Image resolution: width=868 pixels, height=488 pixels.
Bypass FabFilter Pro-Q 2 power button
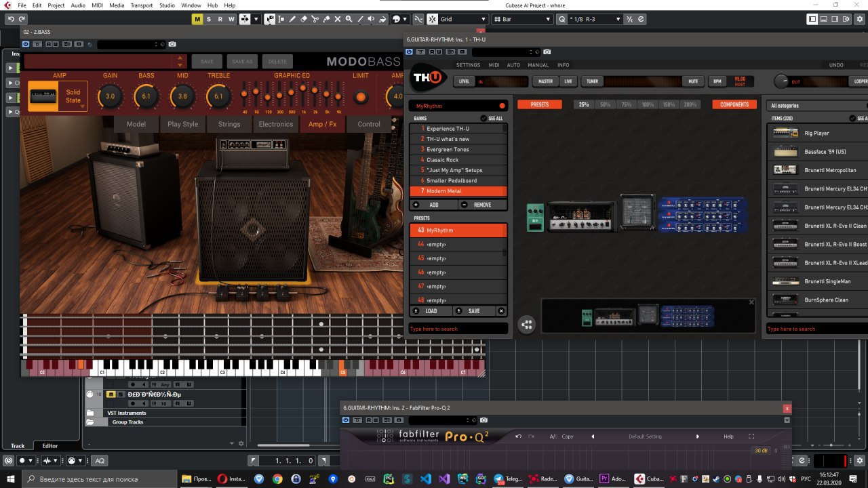pos(346,420)
